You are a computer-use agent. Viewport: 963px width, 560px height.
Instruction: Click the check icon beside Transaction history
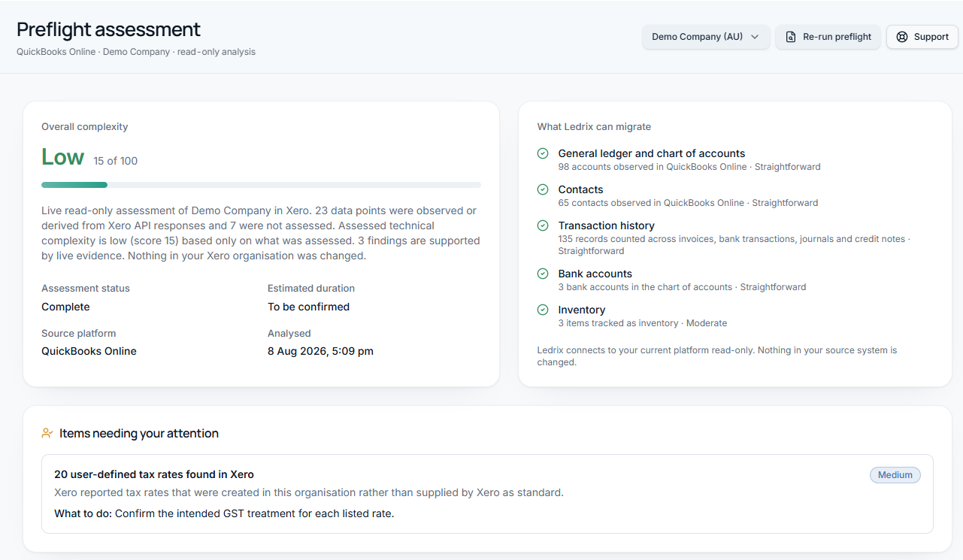[x=543, y=226]
